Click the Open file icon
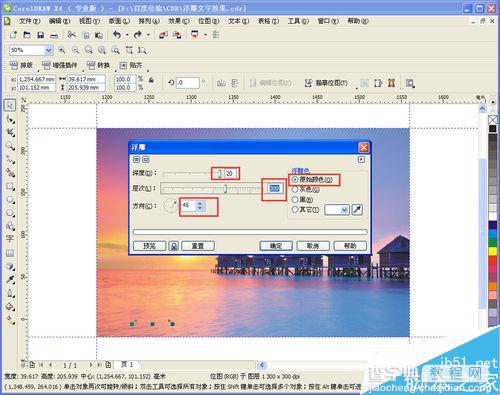The height and width of the screenshot is (395, 500). point(27,35)
